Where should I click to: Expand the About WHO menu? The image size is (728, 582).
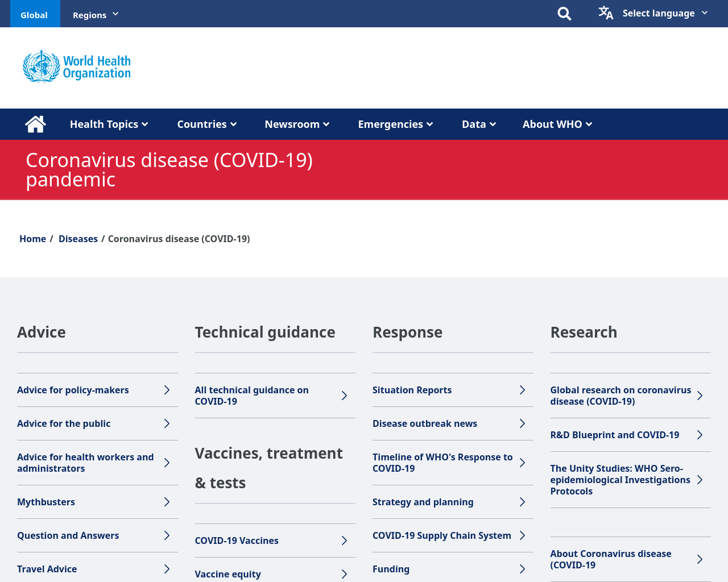557,124
